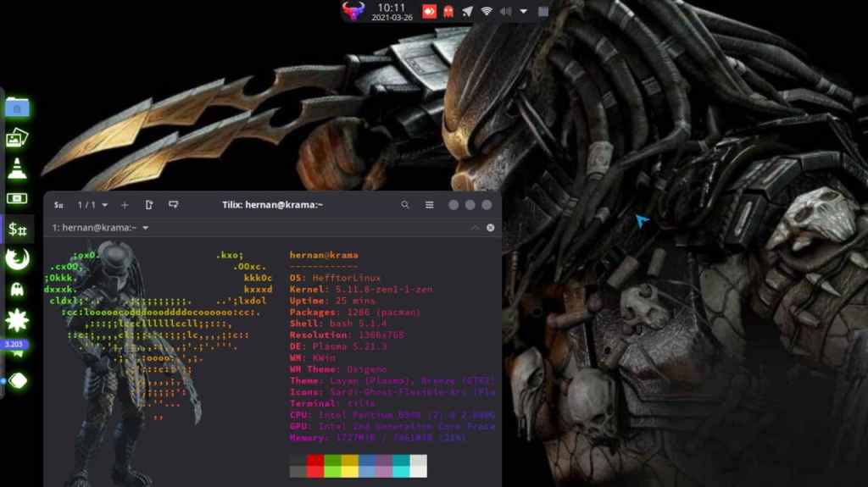Open the bull logo application launcher
Viewport: 868px width, 487px height.
tap(353, 12)
